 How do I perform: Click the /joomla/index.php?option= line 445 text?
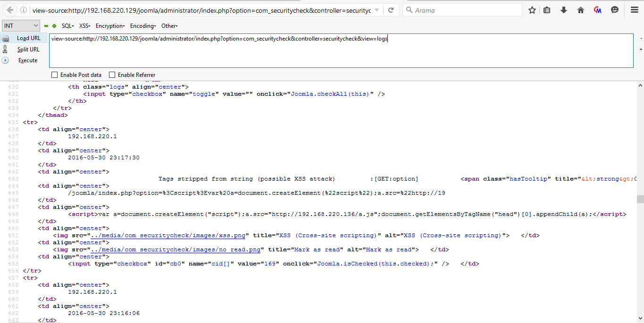(257, 193)
